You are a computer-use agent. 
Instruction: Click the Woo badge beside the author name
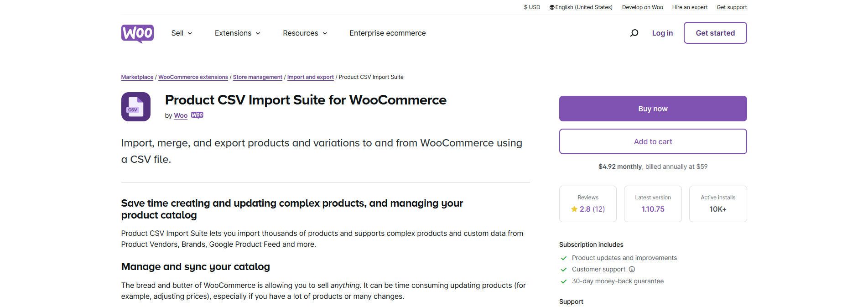coord(197,115)
